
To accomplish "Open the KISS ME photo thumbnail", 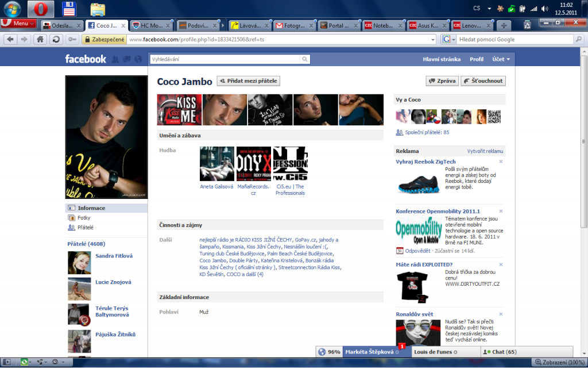I will [179, 110].
